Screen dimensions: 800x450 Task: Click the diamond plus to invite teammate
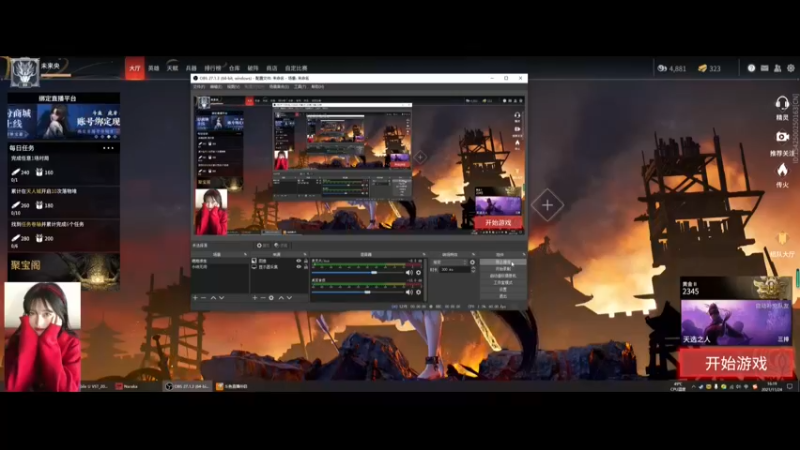(x=547, y=205)
